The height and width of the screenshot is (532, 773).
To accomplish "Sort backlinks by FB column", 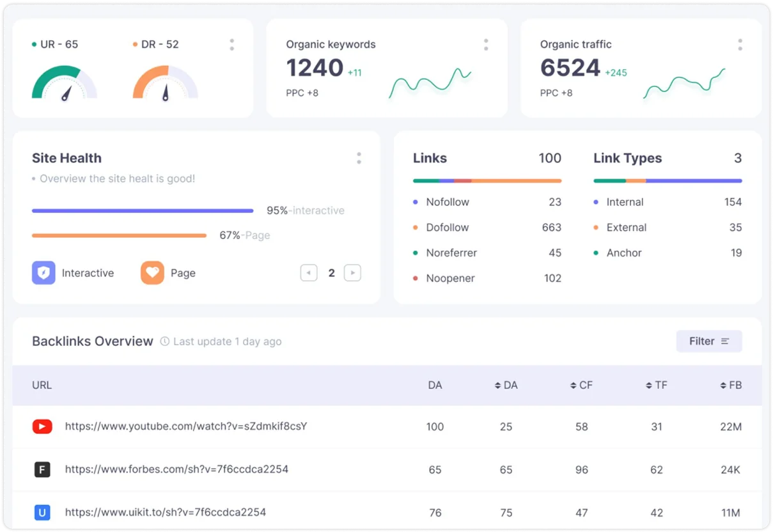I will coord(731,386).
